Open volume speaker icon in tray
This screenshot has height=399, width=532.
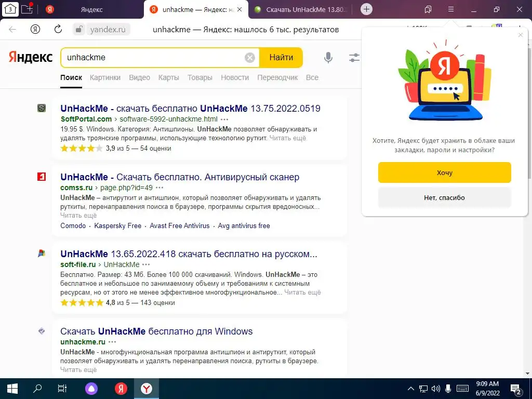[436, 389]
